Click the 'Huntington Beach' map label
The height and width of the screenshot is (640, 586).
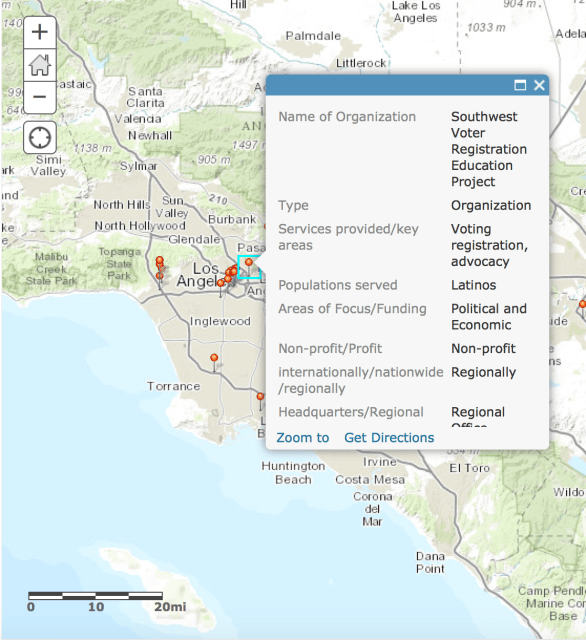293,473
